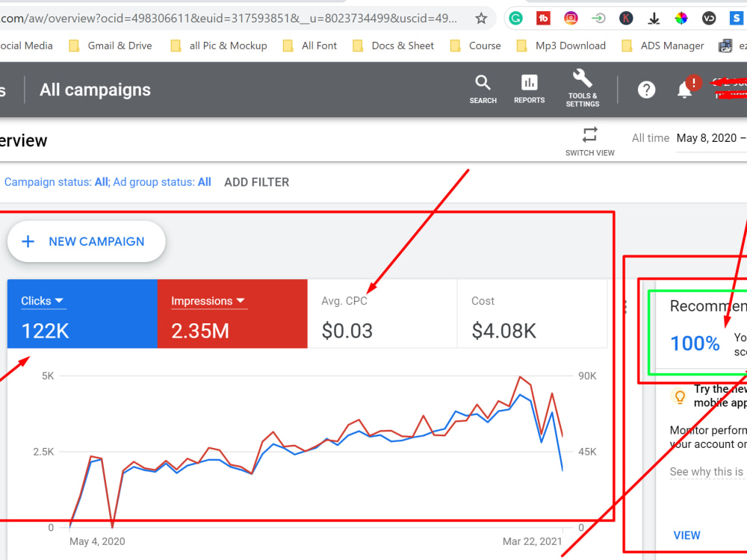
Task: Click Add Filter
Action: tap(257, 182)
